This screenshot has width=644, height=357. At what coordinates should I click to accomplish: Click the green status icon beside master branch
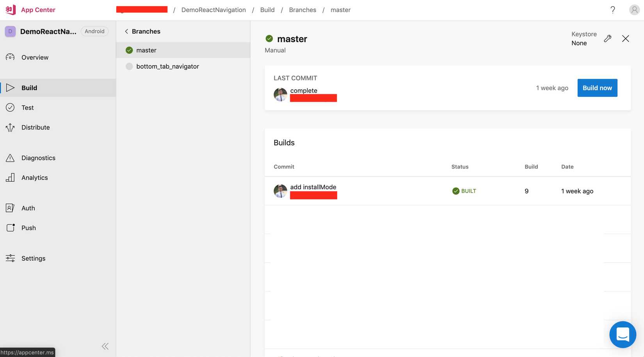pyautogui.click(x=129, y=50)
